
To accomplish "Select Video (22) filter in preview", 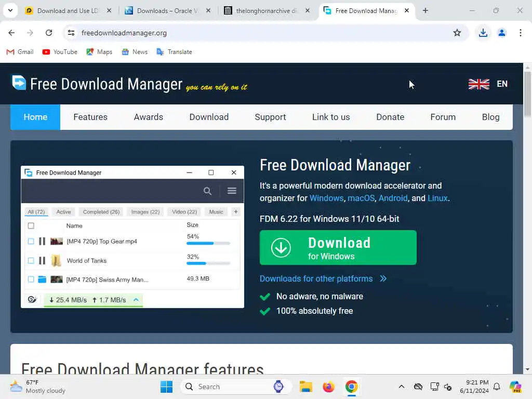I will (184, 212).
